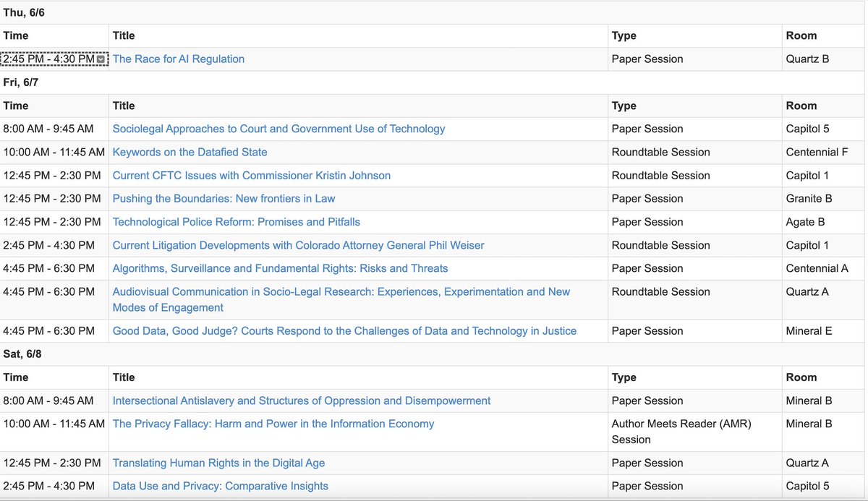868x501 pixels.
Task: Open Audiovisual Communication in Socio-Legal Research link
Action: [x=341, y=299]
